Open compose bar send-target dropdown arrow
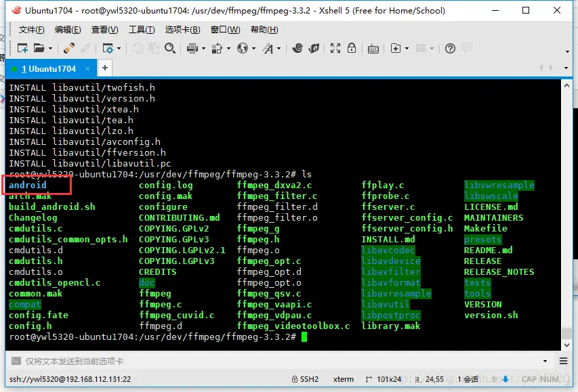The image size is (578, 392). [545, 361]
